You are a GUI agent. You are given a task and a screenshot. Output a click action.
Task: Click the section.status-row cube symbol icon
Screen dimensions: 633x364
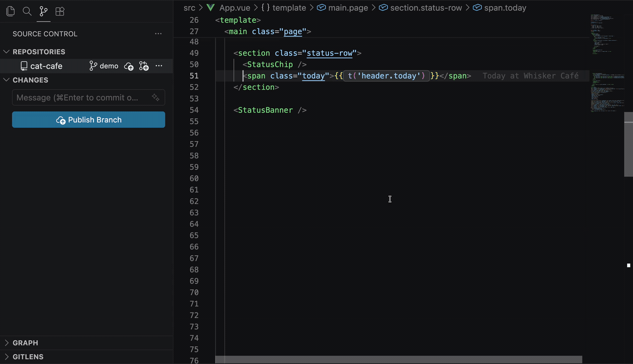383,8
